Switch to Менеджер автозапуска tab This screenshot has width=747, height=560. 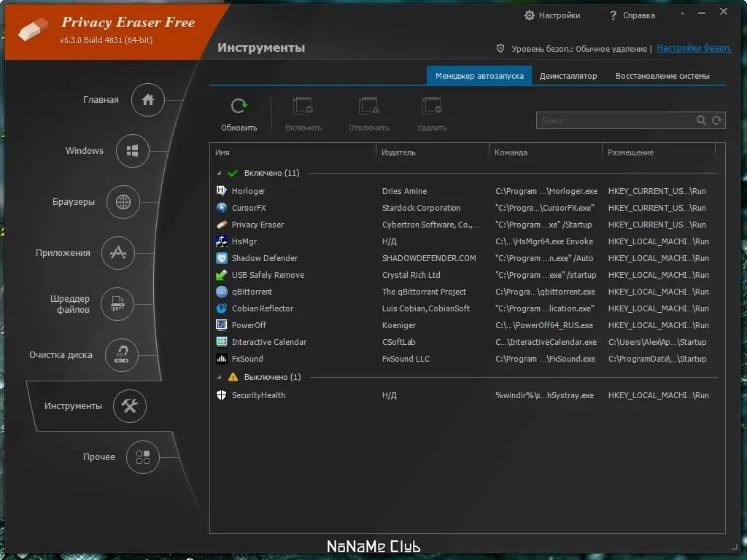coord(479,76)
